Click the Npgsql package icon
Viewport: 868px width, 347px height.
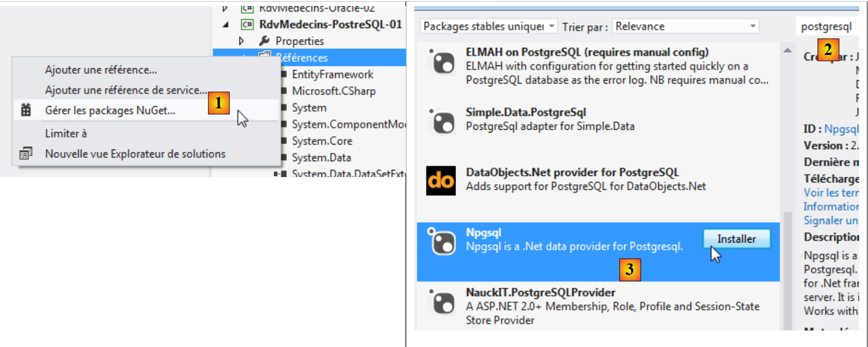pyautogui.click(x=442, y=241)
